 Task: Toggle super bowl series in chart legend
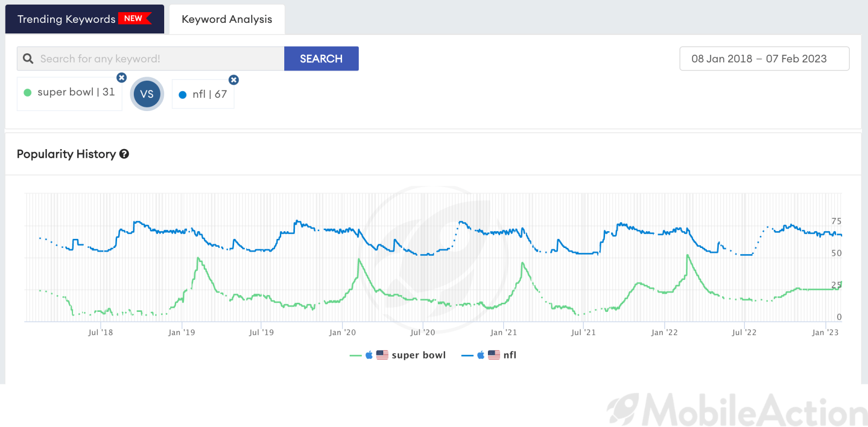point(398,355)
